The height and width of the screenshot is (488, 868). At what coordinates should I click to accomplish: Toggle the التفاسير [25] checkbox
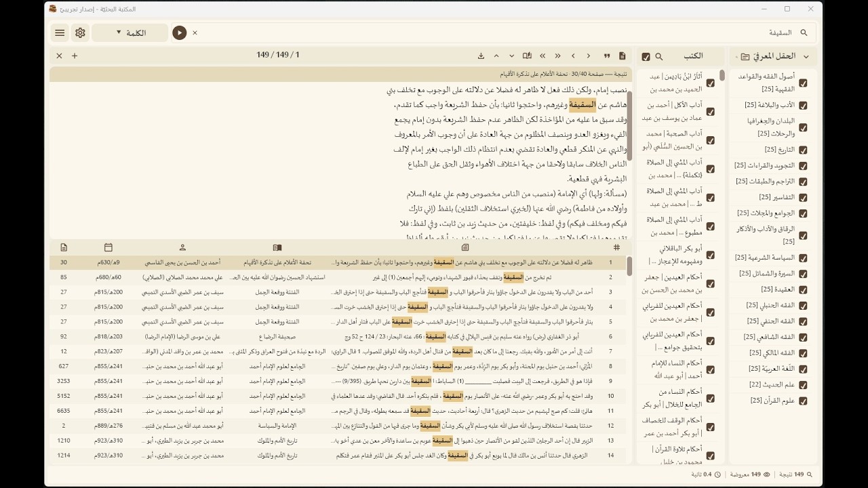coord(803,198)
